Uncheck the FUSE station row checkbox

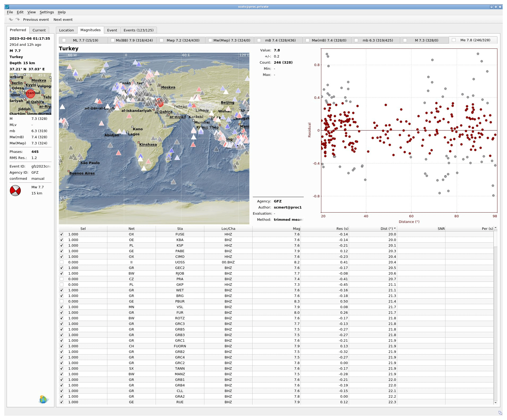(62, 234)
